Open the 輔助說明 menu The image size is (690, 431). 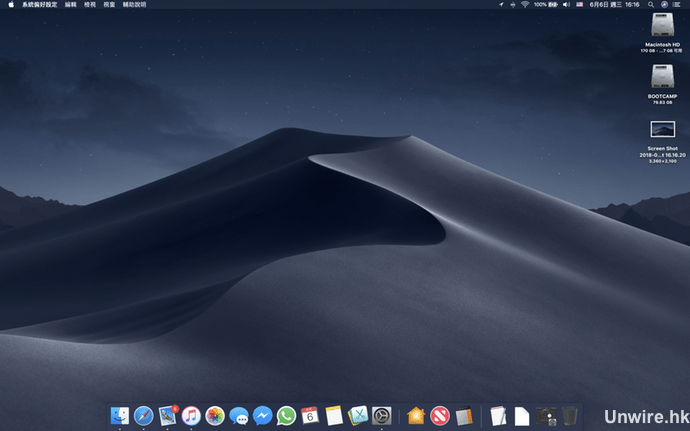click(134, 4)
